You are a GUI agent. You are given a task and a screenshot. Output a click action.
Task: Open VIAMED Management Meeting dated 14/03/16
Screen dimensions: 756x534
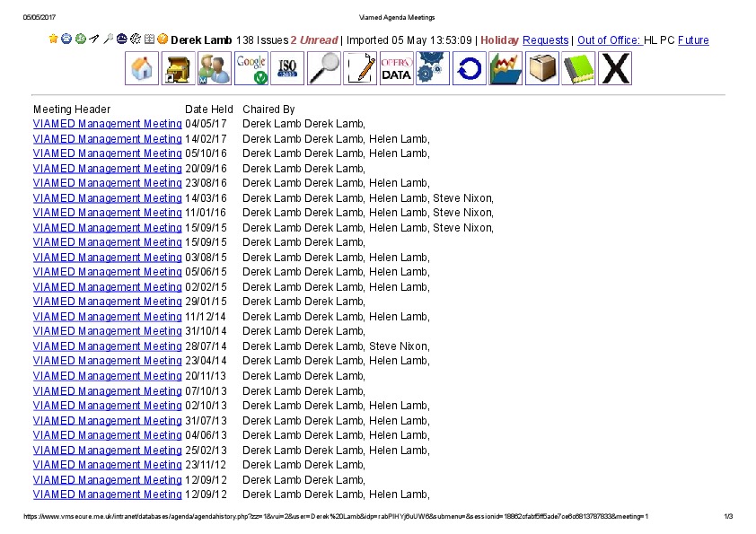(x=107, y=198)
